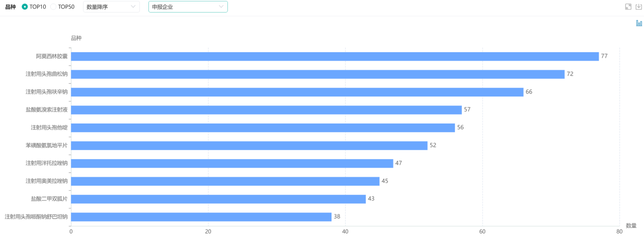Click the download chart icon

[639, 7]
